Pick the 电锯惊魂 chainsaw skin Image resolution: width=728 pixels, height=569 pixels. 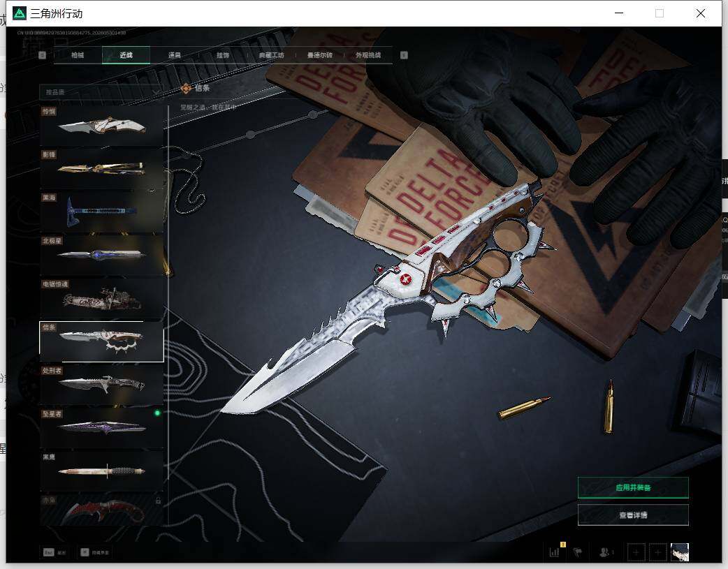pyautogui.click(x=102, y=297)
